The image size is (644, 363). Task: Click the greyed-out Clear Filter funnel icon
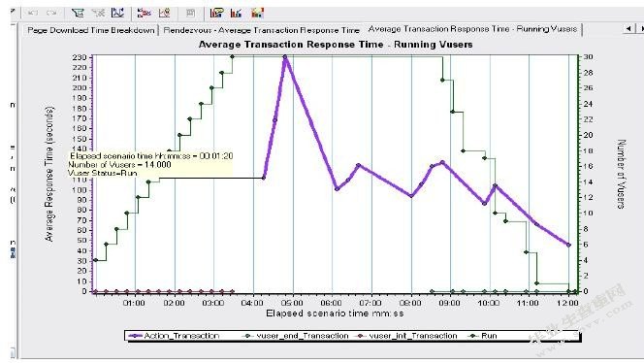[98, 13]
